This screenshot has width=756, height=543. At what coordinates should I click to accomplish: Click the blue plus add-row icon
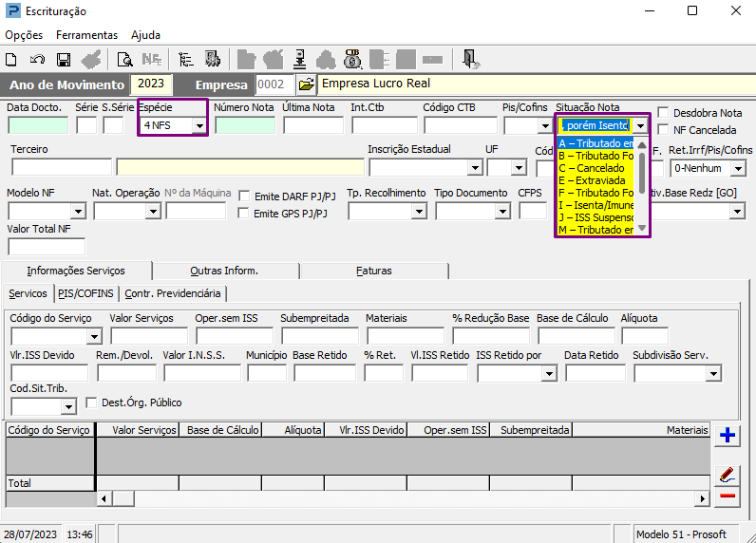(x=728, y=436)
